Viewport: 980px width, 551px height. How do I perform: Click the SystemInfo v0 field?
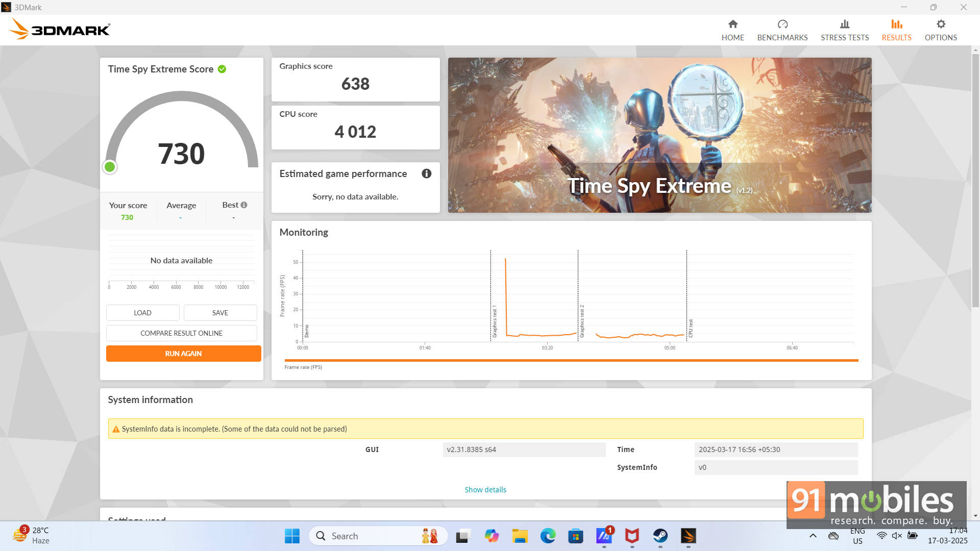[776, 467]
